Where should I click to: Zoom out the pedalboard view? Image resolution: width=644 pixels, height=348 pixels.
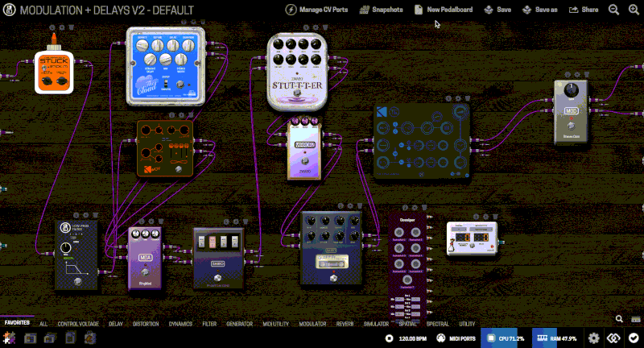[613, 10]
